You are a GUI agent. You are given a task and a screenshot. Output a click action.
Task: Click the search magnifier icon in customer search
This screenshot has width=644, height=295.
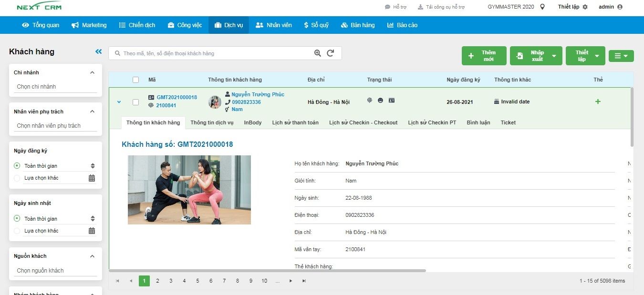click(x=318, y=53)
